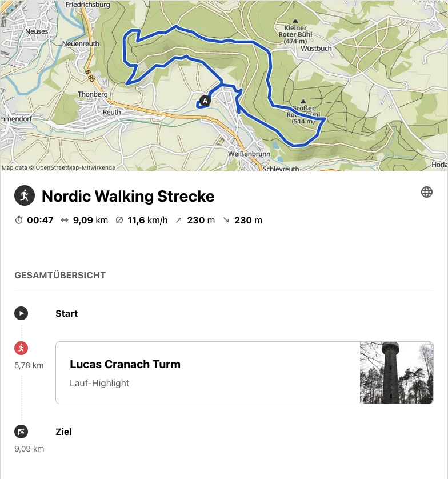The height and width of the screenshot is (479, 448).
Task: Click the Weißenbrunn label on map
Action: (x=249, y=154)
